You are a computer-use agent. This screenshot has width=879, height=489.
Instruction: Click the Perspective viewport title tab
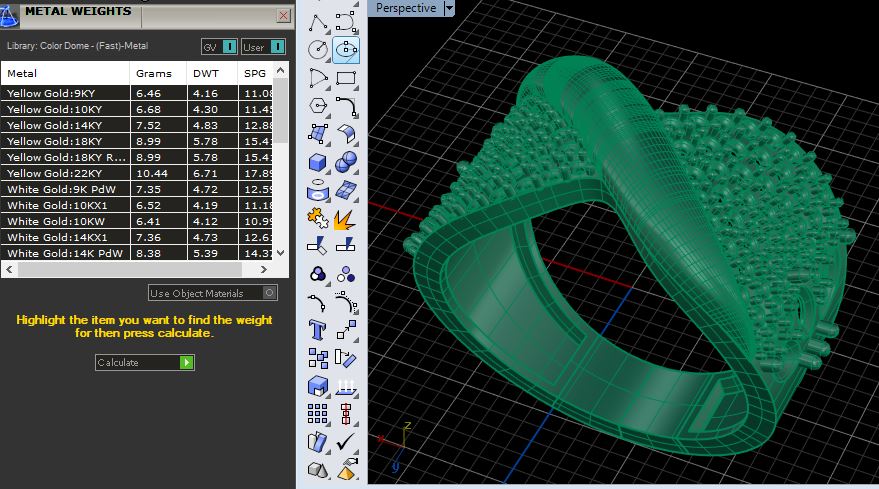click(x=406, y=8)
